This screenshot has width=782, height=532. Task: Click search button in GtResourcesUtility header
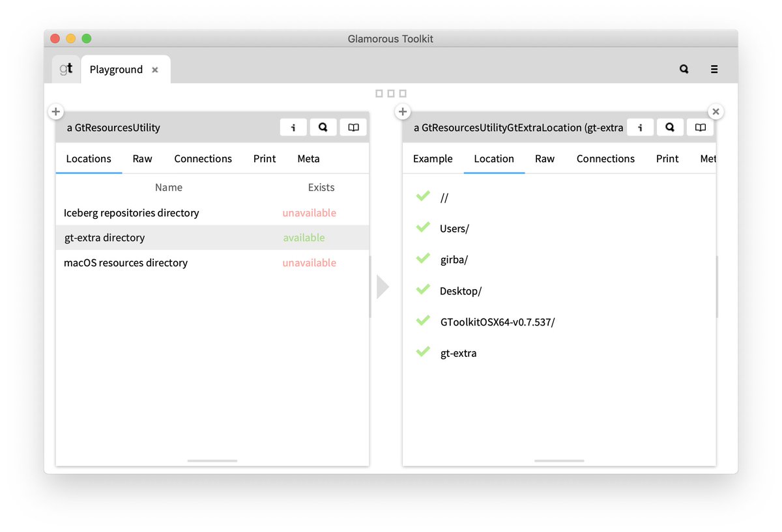323,128
